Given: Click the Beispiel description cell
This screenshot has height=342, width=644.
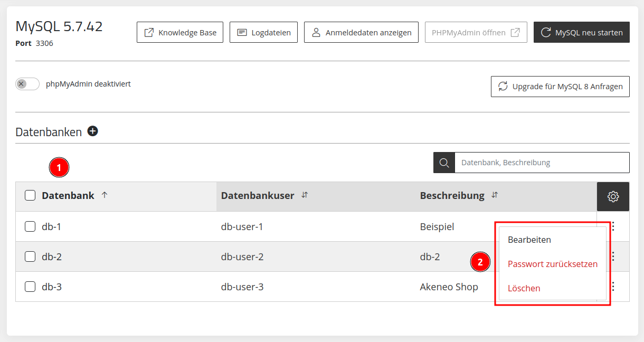Looking at the screenshot, I should [437, 226].
